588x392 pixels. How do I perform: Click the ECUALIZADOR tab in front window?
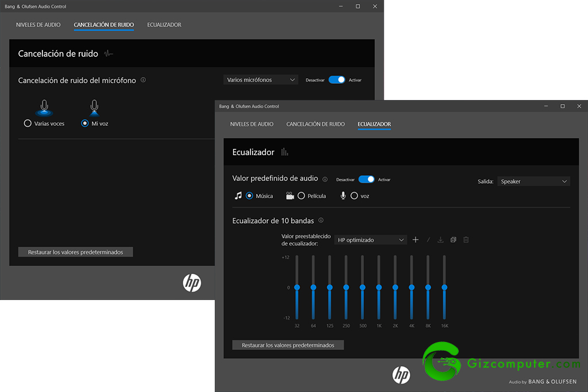[x=374, y=124]
